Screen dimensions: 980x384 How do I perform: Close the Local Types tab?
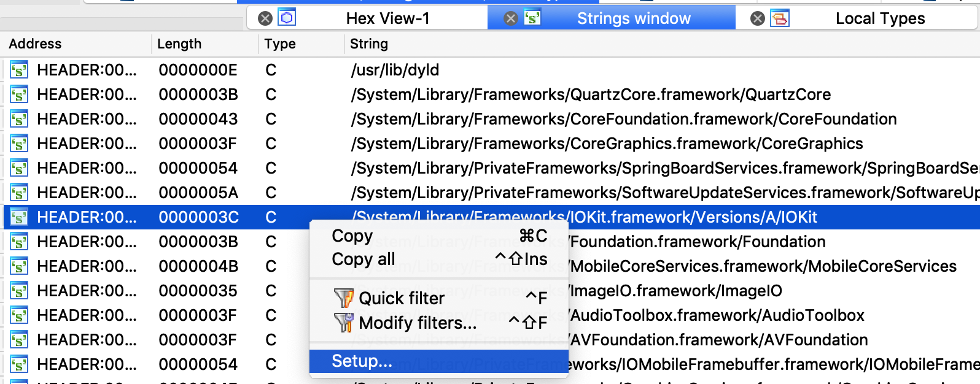pos(758,18)
